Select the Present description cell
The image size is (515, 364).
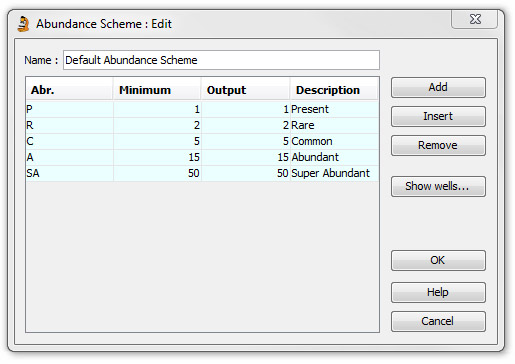[x=334, y=109]
